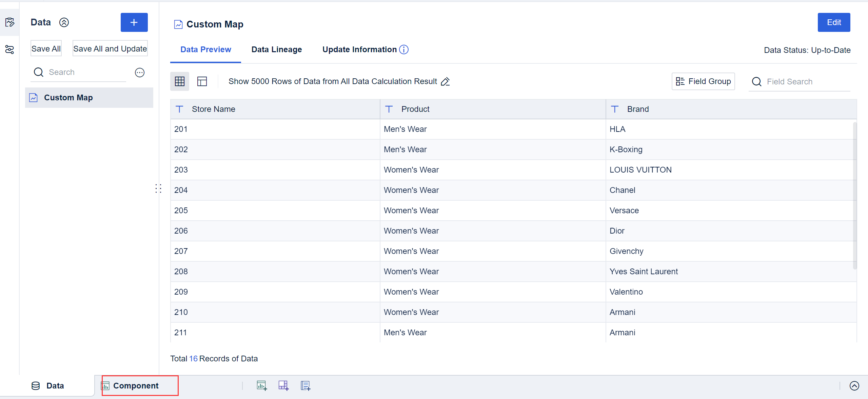This screenshot has width=868, height=399.
Task: Click the Show 5000 Rows setting text
Action: [x=333, y=81]
